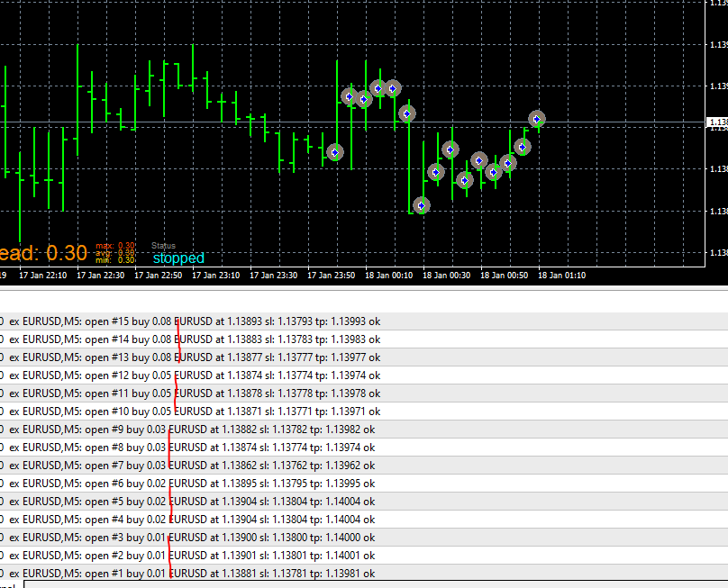Click the rightmost buy-arrow marker on last candle

pos(537,119)
